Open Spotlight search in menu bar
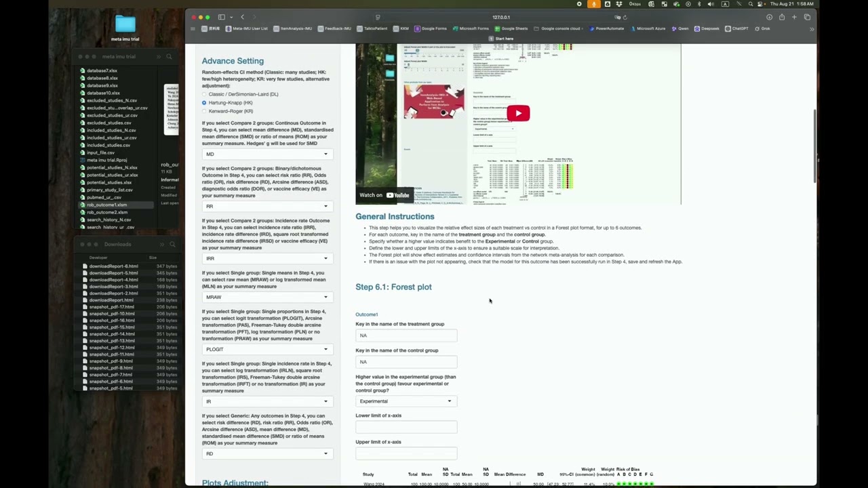 [750, 4]
